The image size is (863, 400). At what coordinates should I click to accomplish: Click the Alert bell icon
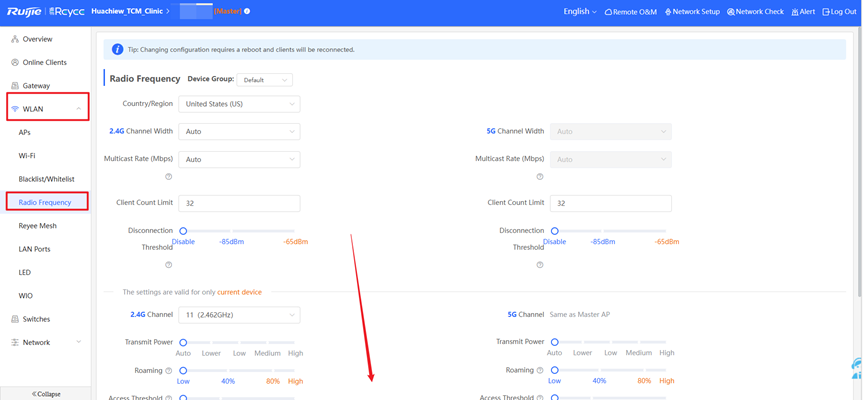(794, 12)
